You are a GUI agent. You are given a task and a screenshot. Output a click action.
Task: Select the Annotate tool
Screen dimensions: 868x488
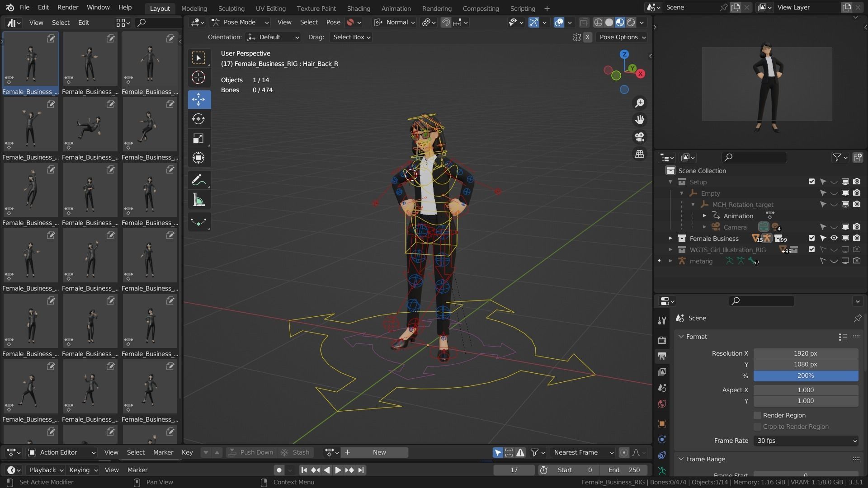pos(198,180)
